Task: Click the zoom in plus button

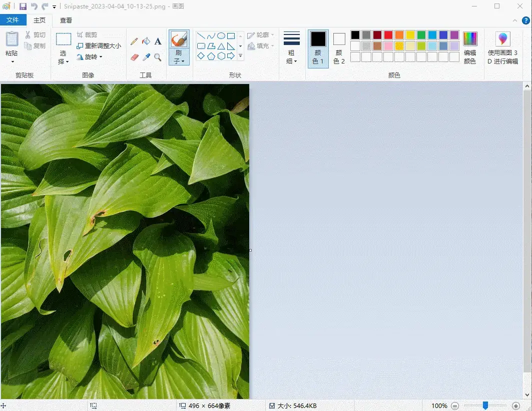Action: click(516, 405)
